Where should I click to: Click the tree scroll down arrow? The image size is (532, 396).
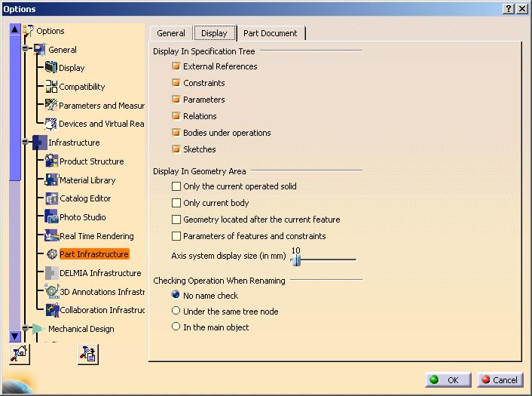tap(14, 336)
